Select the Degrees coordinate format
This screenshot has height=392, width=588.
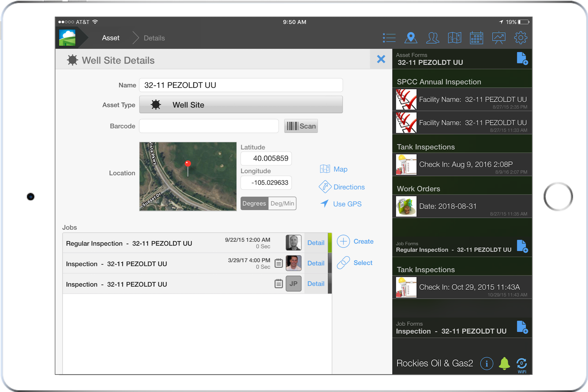[x=254, y=203]
